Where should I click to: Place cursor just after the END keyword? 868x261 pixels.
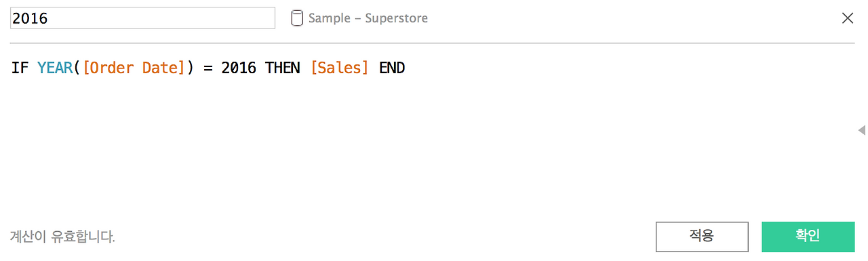click(406, 68)
